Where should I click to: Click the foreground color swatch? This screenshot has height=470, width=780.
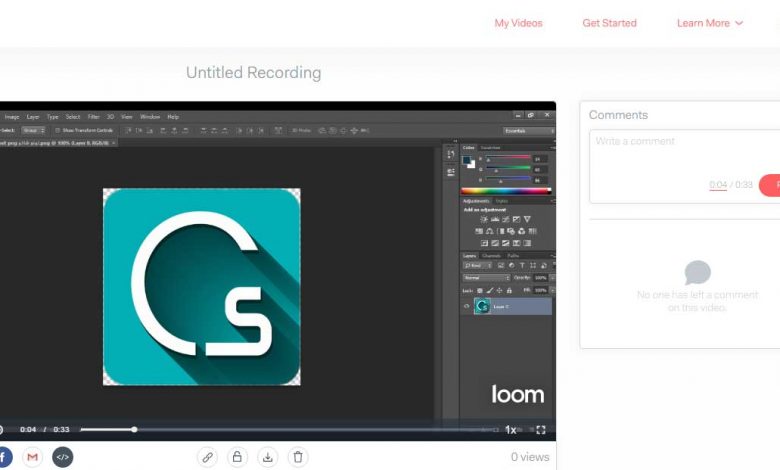coord(467,160)
